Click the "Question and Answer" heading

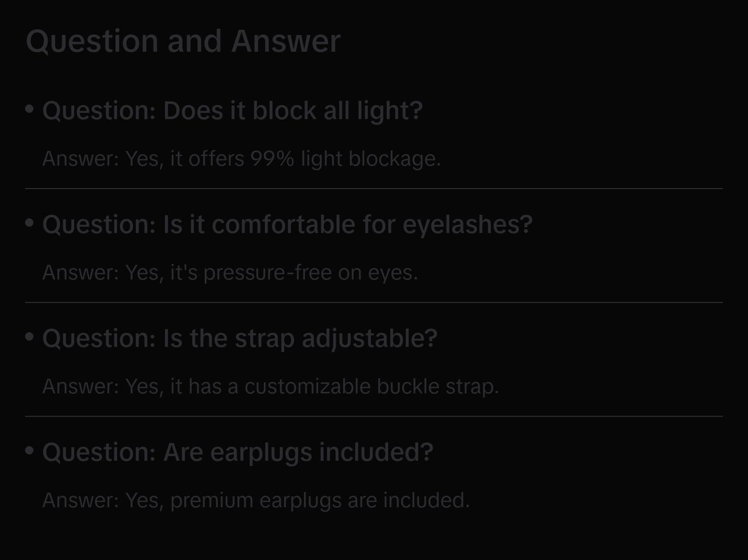click(183, 41)
